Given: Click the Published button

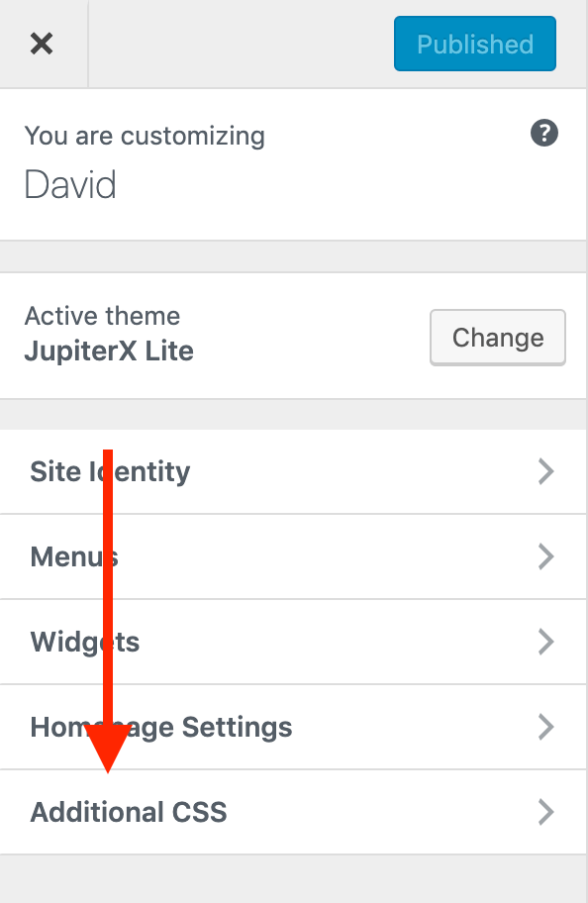Looking at the screenshot, I should pos(474,43).
